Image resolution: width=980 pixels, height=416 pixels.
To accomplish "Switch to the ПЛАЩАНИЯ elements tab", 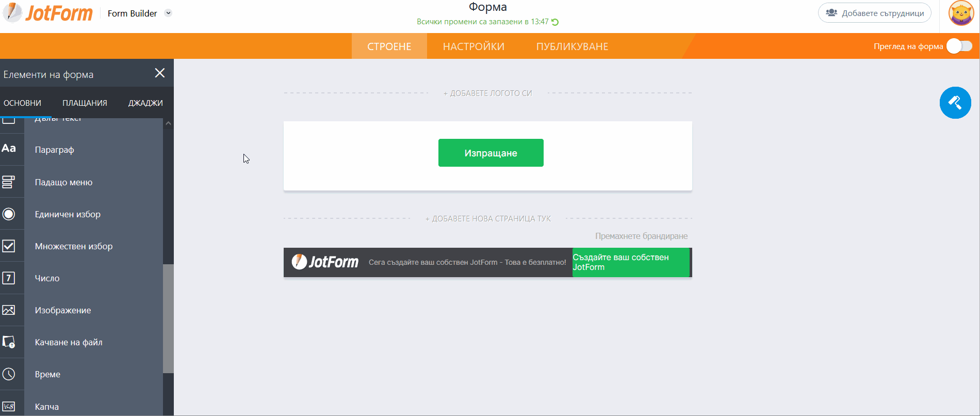I will coord(85,103).
